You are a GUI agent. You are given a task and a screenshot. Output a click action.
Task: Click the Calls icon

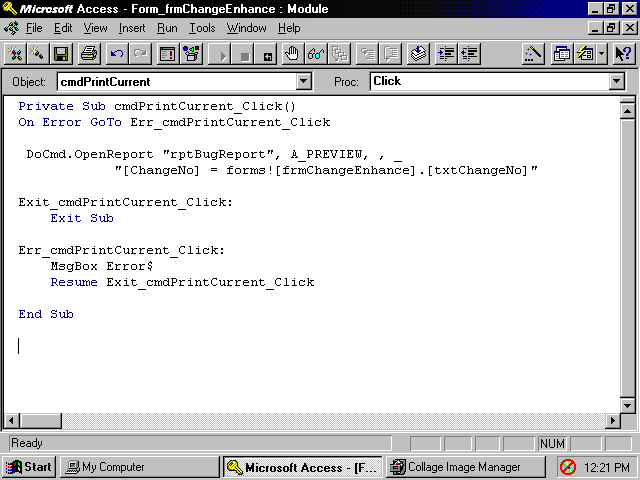(x=339, y=54)
